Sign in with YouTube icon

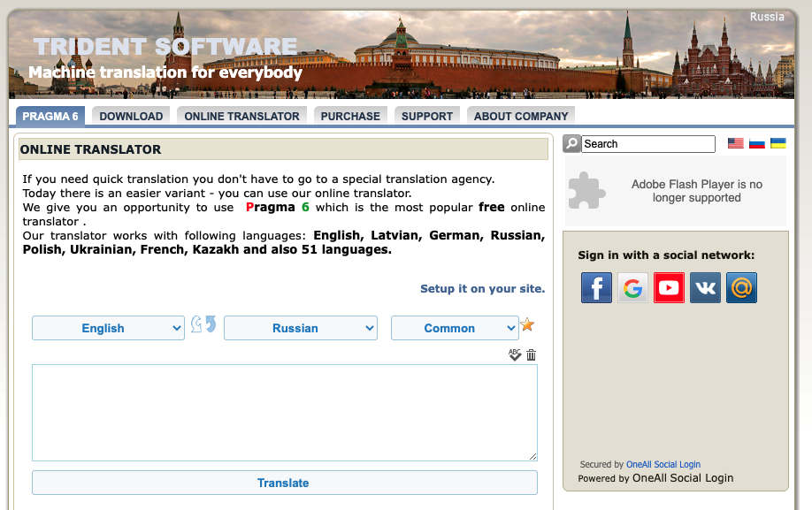[669, 287]
